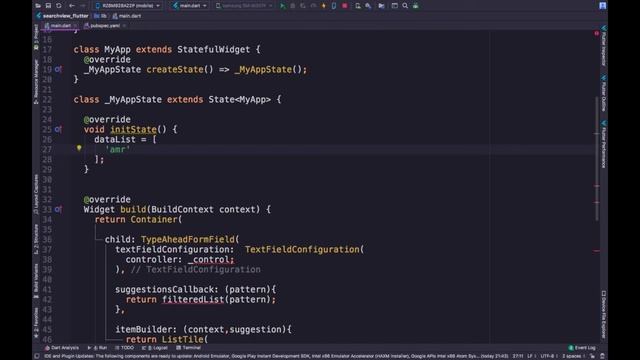Stop the running app with red icon
The image size is (640, 360).
click(345, 6)
